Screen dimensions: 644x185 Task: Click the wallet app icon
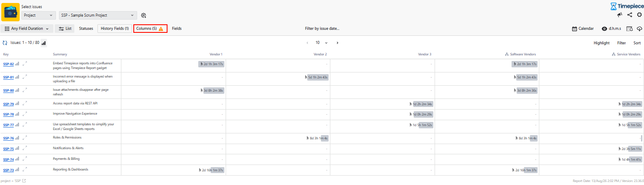(10, 12)
